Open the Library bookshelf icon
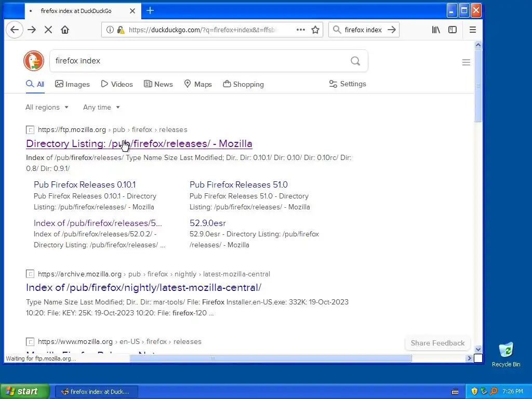 point(436,30)
